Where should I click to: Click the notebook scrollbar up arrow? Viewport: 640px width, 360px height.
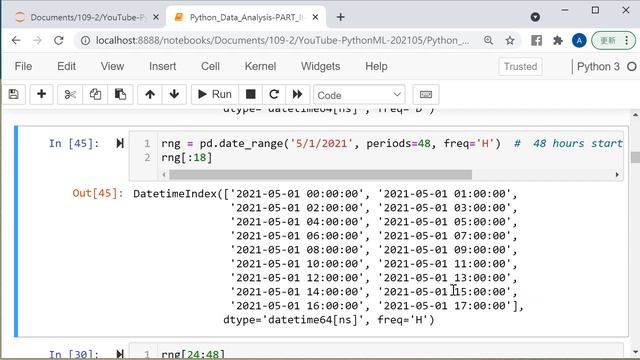click(635, 115)
